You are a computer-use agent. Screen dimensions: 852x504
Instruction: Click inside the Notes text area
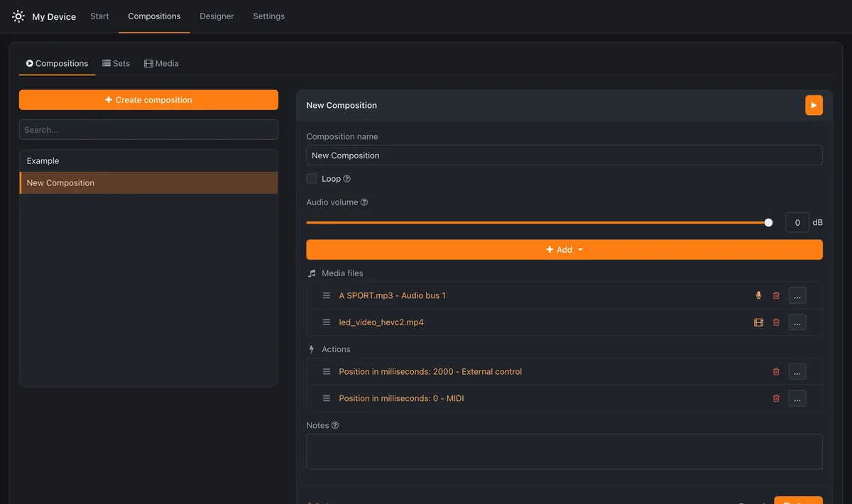tap(564, 452)
